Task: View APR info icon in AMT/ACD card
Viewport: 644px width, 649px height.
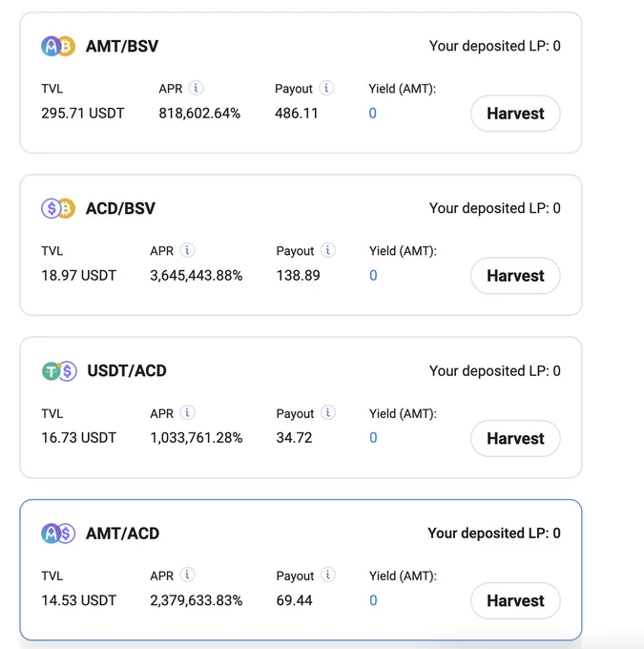Action: point(187,575)
